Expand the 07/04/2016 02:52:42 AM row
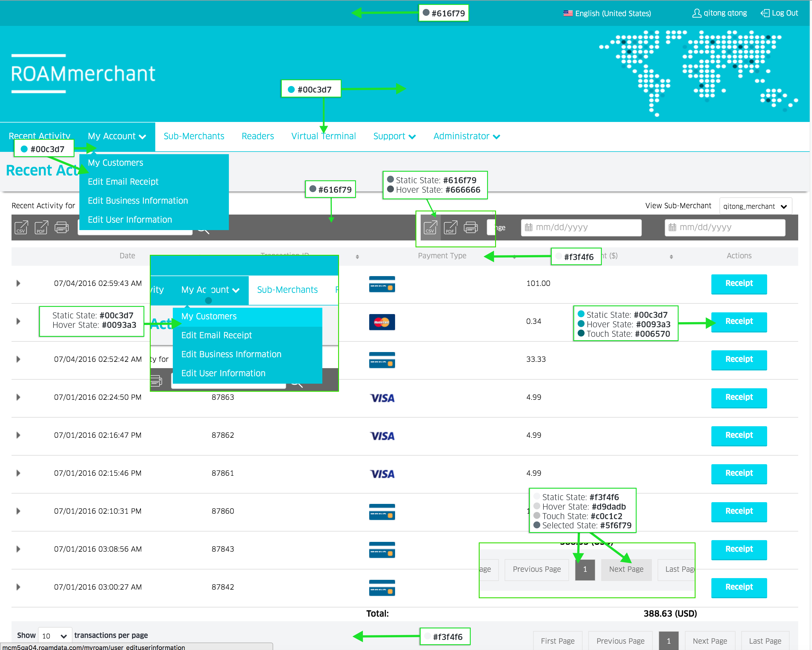Screen dimensions: 812x650 click(18, 359)
